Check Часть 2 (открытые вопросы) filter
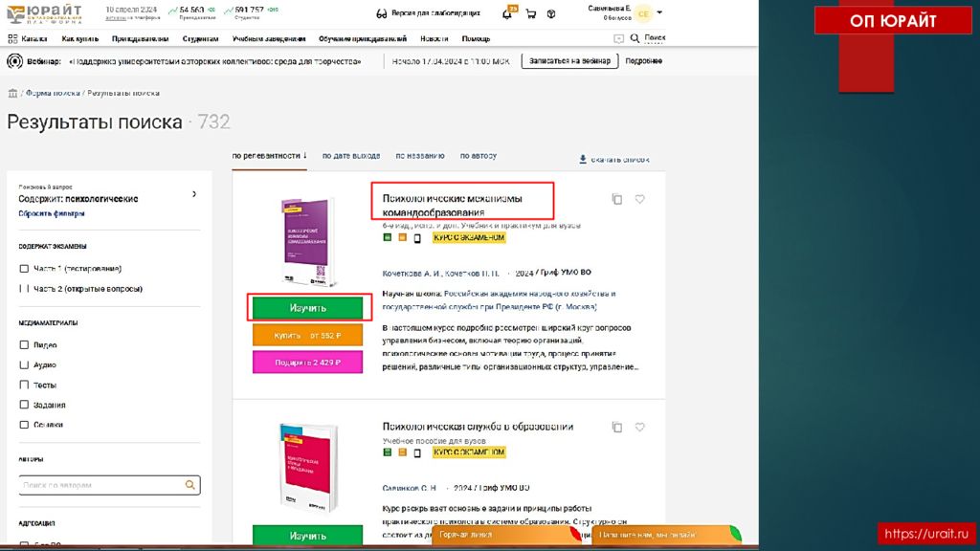The width and height of the screenshot is (980, 551). click(x=24, y=289)
